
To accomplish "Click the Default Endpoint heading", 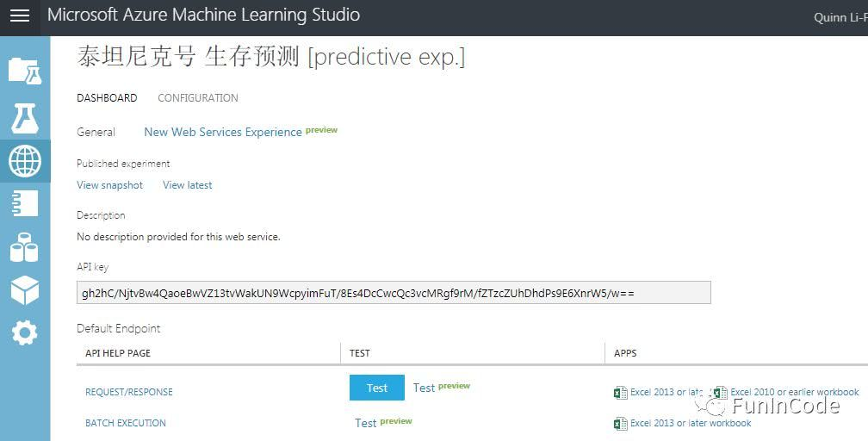I will coord(119,328).
